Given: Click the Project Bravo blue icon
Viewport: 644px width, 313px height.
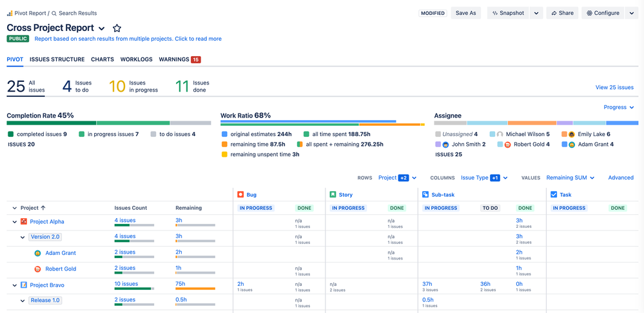Looking at the screenshot, I should tap(24, 285).
